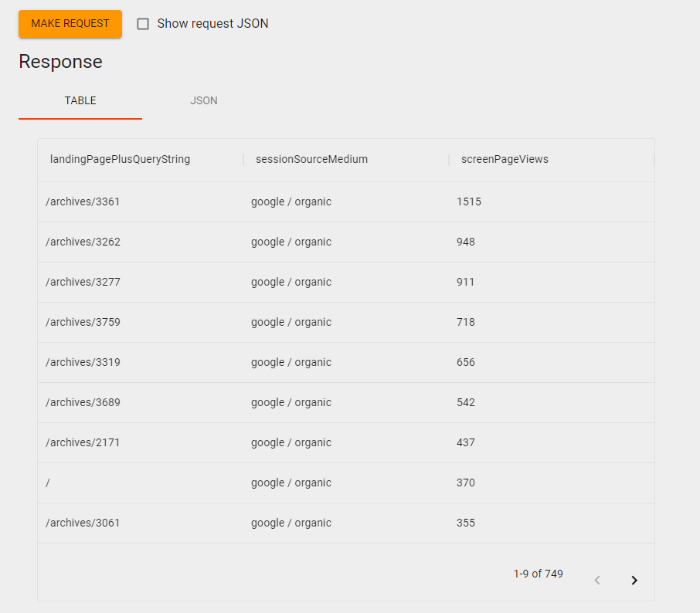Select the /archives/2171 cell
The width and height of the screenshot is (700, 613).
(x=83, y=442)
